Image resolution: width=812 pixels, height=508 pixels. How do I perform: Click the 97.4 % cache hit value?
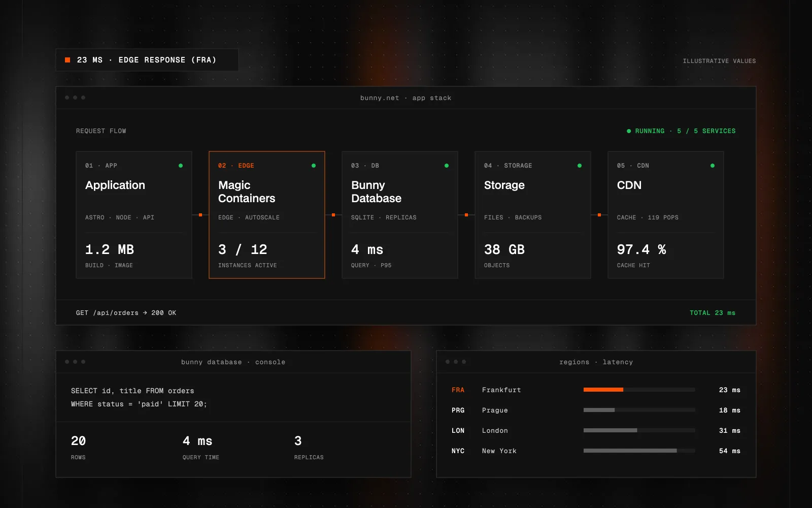click(641, 249)
